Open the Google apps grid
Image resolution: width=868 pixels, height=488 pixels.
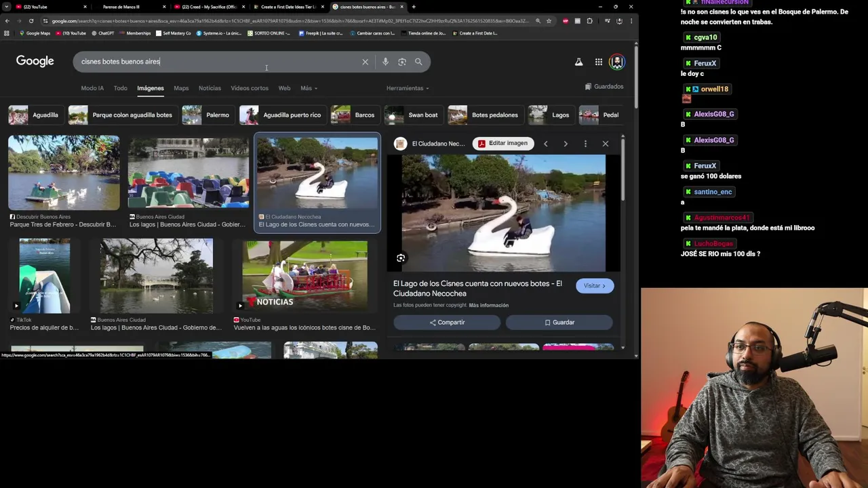pos(599,62)
